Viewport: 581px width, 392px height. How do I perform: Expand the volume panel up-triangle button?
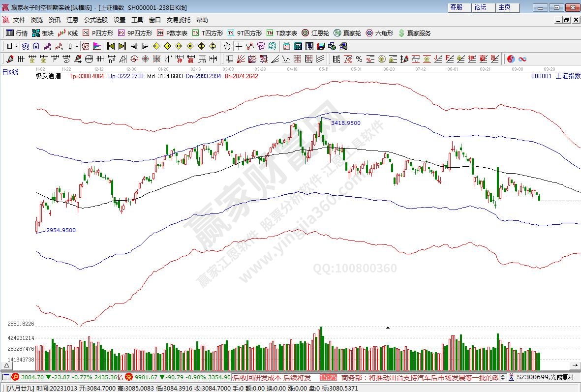(x=7, y=365)
